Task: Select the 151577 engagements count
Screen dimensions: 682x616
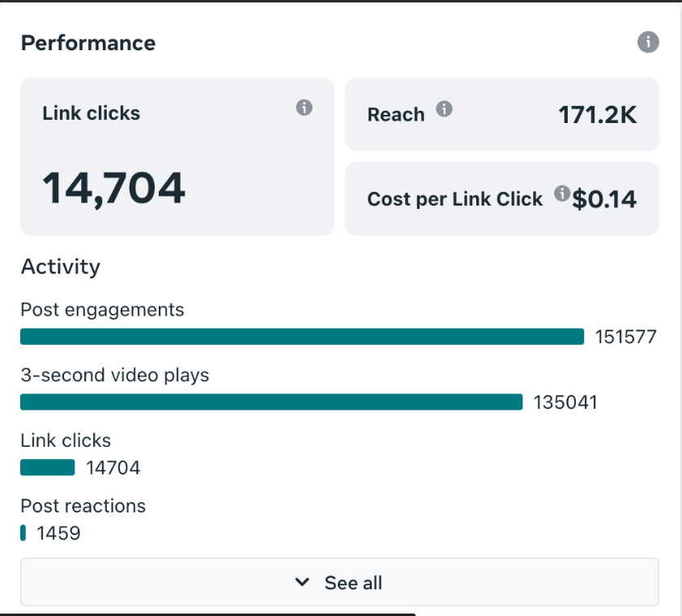Action: click(x=626, y=336)
